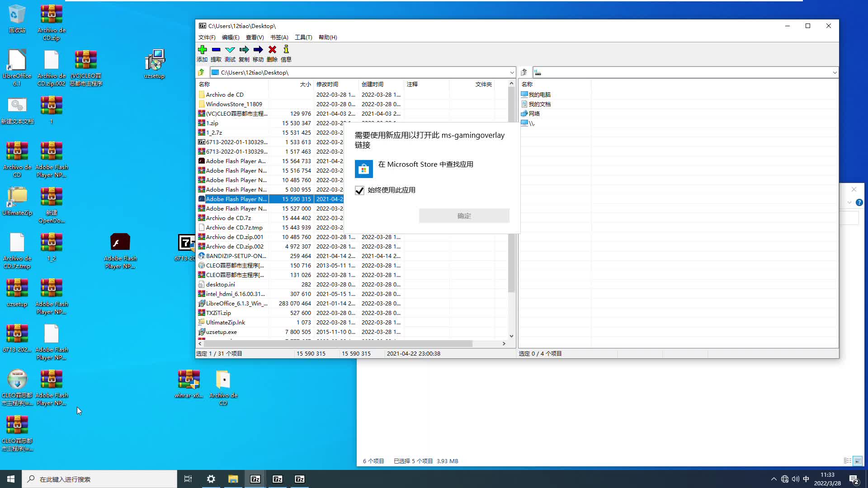Expand right panel path dropdown
The image size is (868, 488).
(835, 73)
